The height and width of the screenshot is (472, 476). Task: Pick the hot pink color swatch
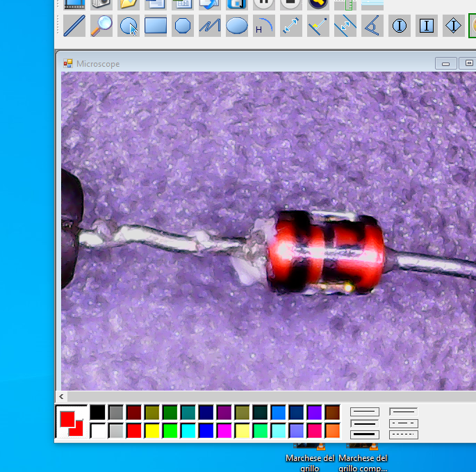pyautogui.click(x=315, y=430)
